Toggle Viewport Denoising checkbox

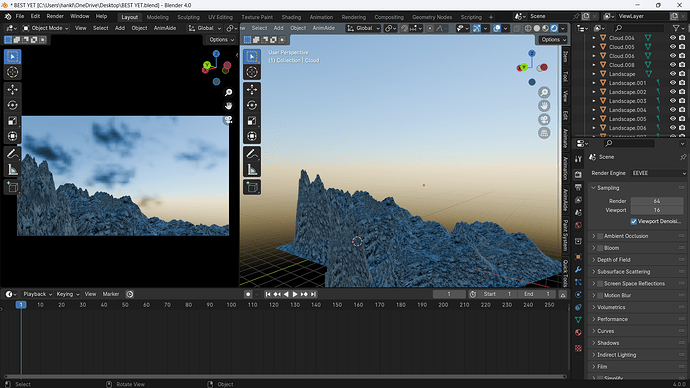[x=634, y=221]
